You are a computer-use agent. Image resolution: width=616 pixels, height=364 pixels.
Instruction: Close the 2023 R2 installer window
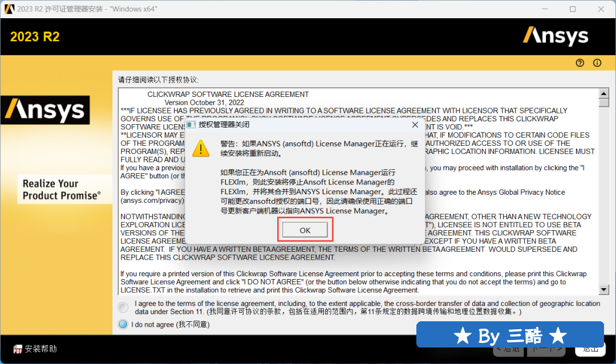(x=601, y=9)
